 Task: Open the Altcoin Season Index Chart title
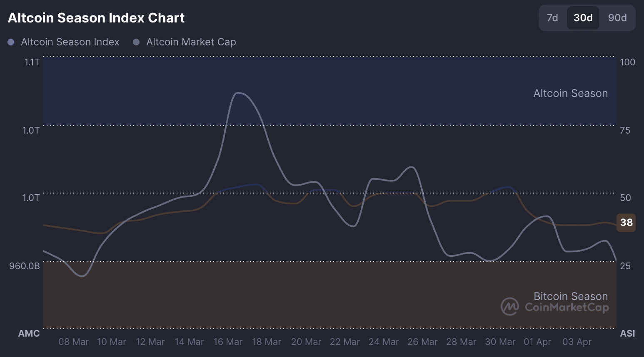(96, 17)
